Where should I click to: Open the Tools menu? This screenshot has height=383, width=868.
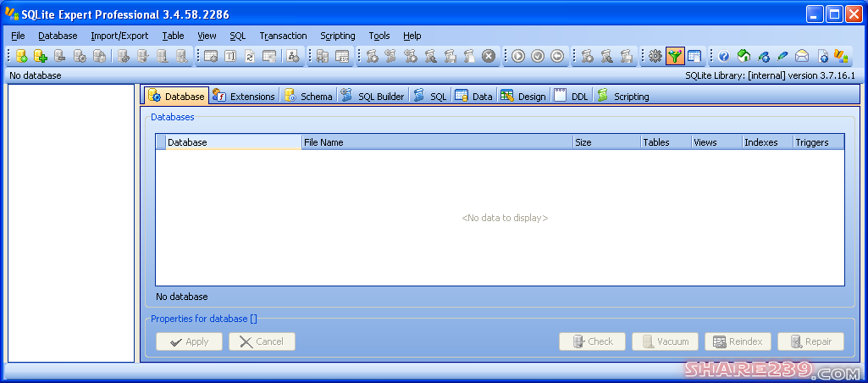click(x=379, y=36)
